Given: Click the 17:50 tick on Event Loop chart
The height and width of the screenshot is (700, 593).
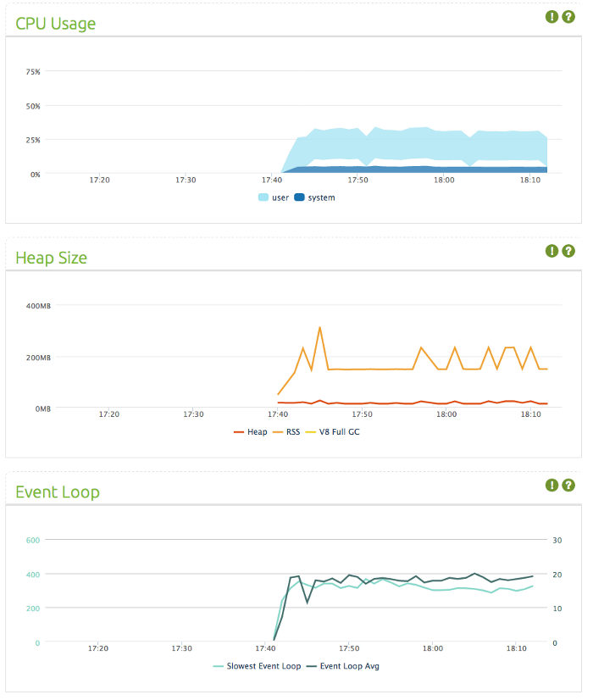Looking at the screenshot, I should (349, 648).
